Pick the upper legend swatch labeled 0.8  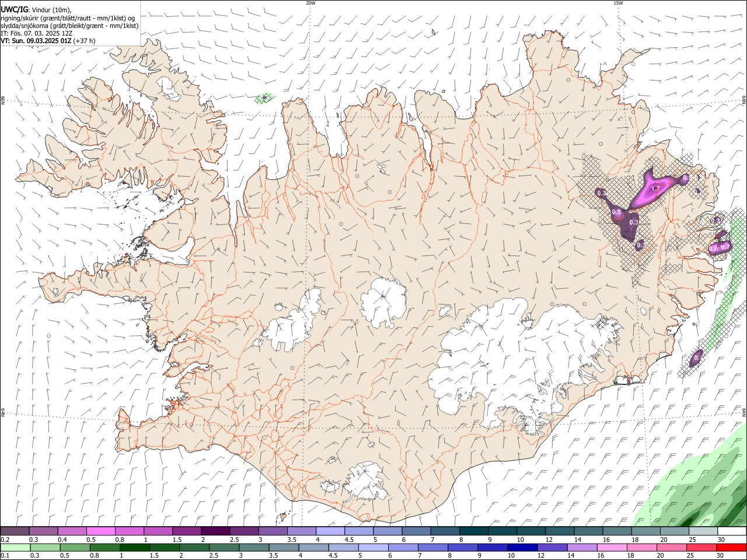click(x=129, y=531)
